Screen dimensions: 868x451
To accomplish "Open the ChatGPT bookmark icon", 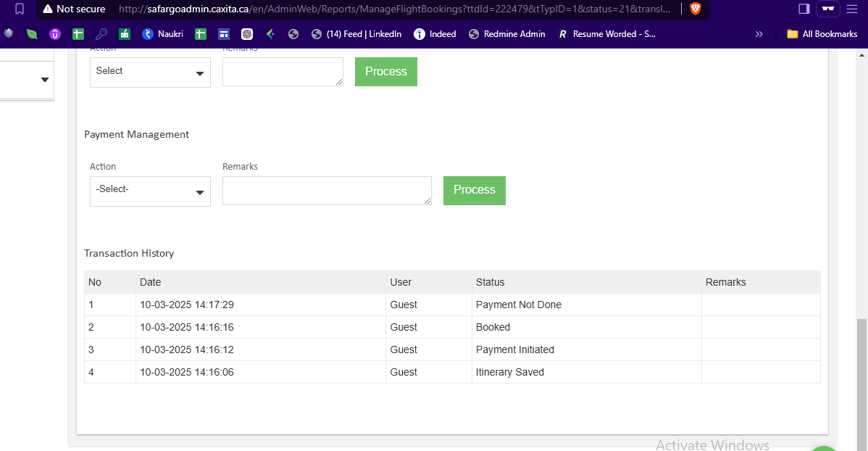I will click(x=247, y=34).
